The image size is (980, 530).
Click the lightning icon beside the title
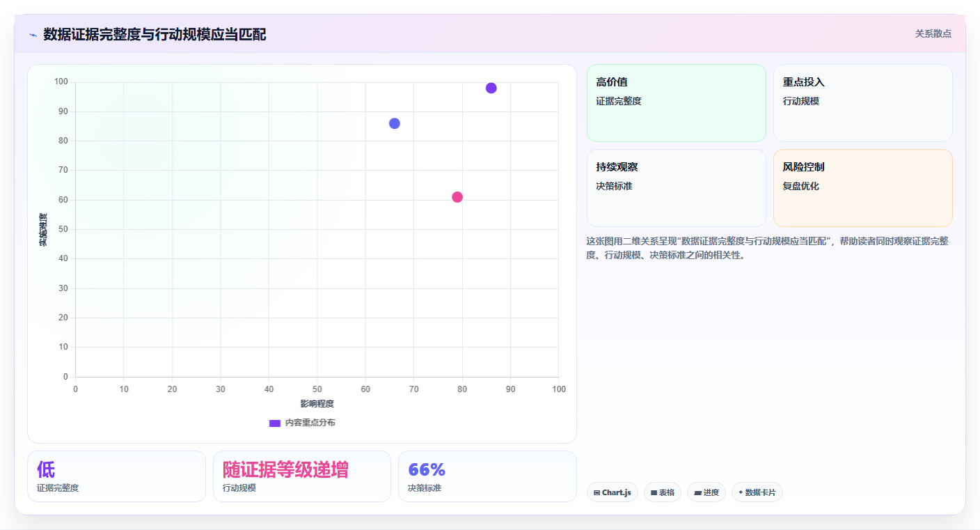tap(33, 35)
